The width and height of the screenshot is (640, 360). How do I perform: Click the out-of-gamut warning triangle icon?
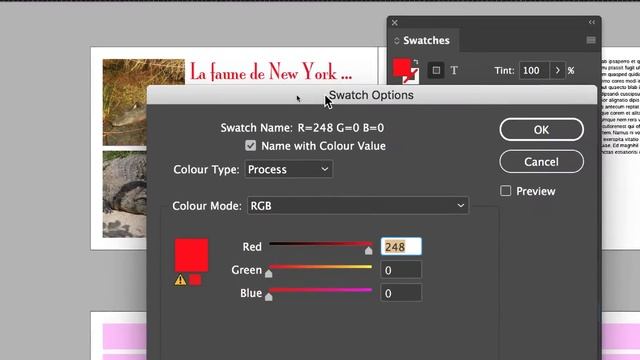(180, 280)
